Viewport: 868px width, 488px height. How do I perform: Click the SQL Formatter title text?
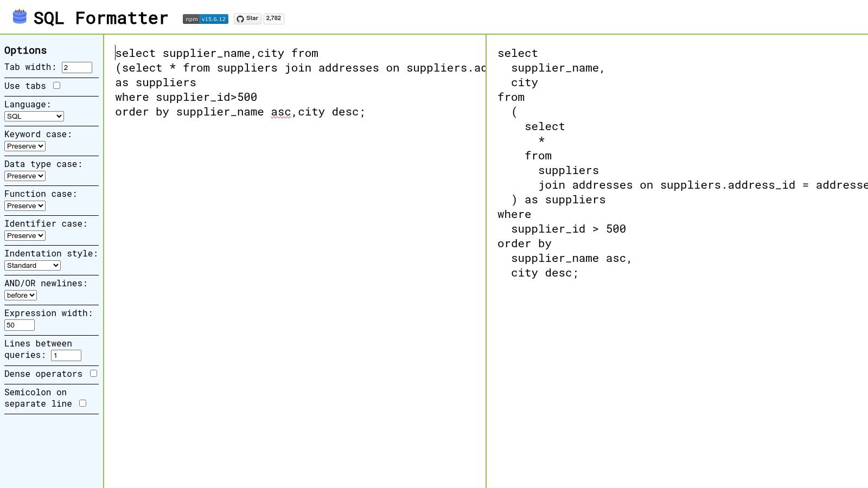[101, 18]
